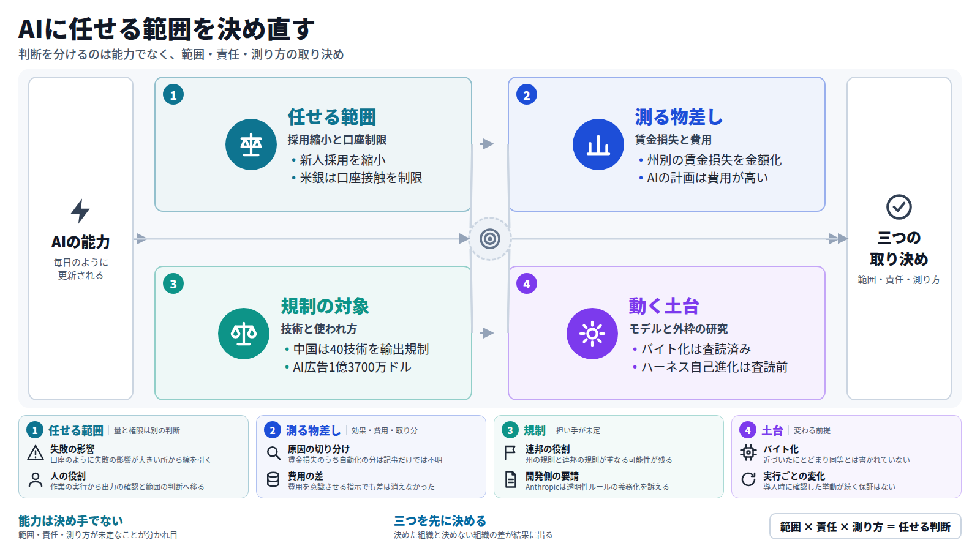Screen dimensions: 980x551
Task: Click the checkmark circle icon above 三つの取り決め
Action: click(x=899, y=207)
